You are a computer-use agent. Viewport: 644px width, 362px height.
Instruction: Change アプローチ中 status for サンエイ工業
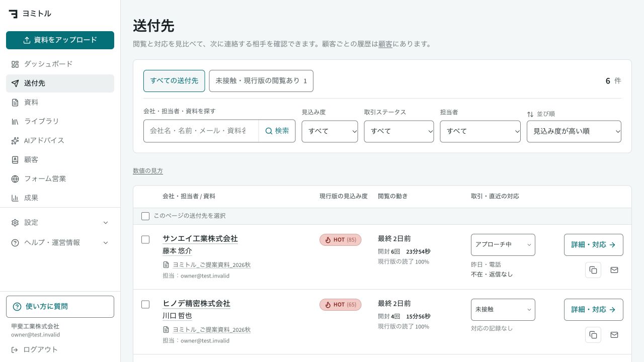coord(503,245)
